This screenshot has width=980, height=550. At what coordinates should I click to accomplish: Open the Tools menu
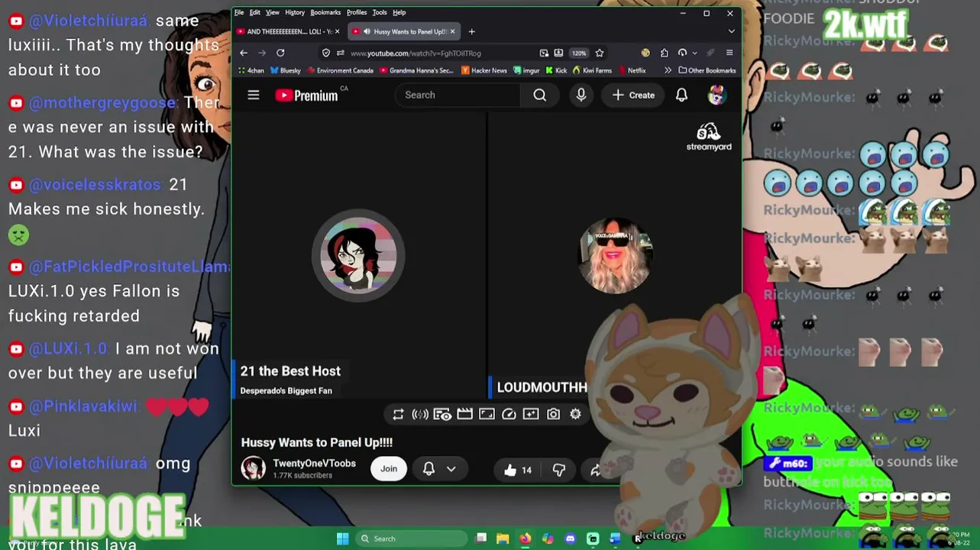[380, 12]
